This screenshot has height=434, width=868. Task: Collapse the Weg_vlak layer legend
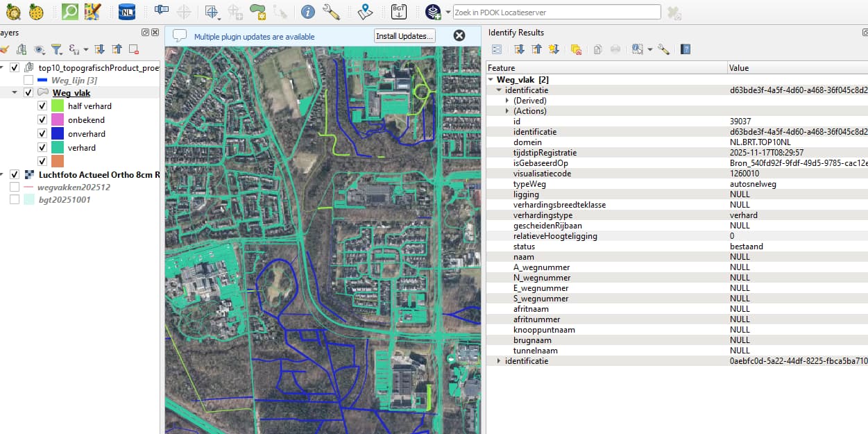click(x=15, y=93)
